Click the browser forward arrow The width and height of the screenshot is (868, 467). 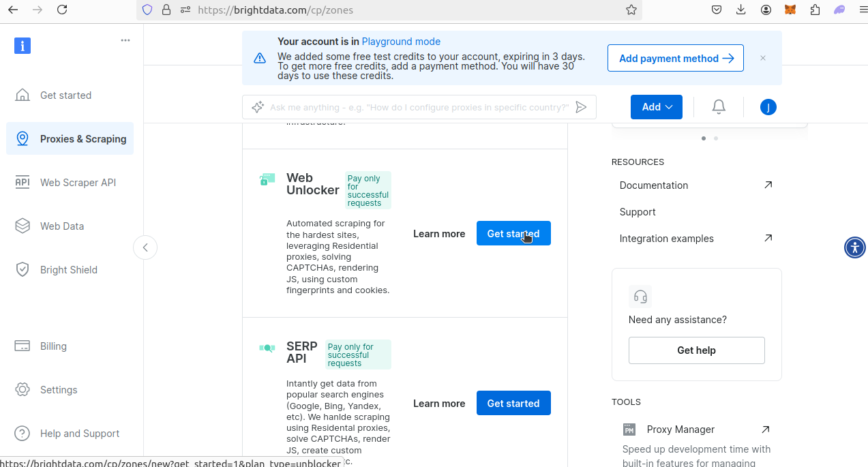point(38,10)
